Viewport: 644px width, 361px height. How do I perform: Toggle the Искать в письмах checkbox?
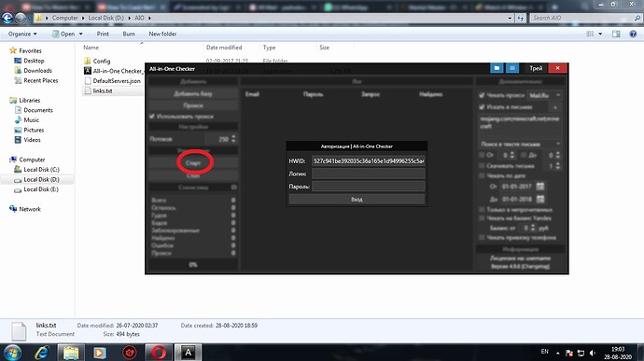(x=482, y=107)
